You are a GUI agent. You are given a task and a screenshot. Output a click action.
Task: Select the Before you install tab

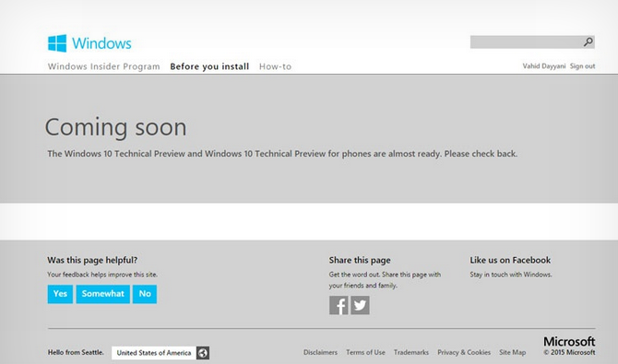click(x=209, y=66)
